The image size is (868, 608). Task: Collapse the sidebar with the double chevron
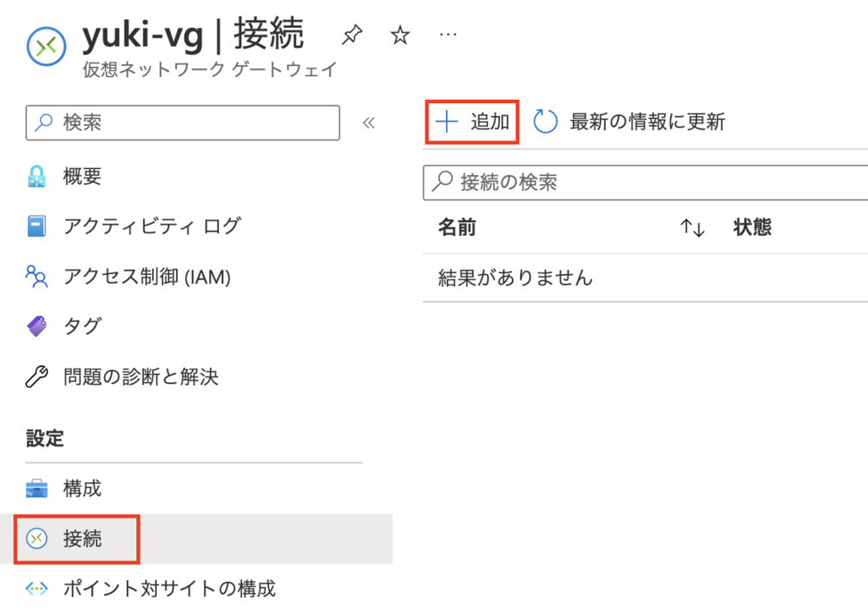point(368,122)
